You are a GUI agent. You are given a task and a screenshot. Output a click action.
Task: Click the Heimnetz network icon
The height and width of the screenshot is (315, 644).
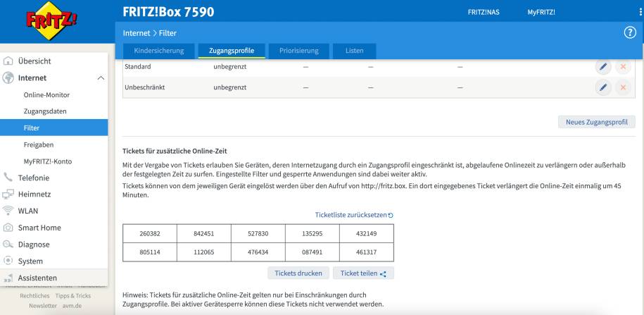pos(8,194)
